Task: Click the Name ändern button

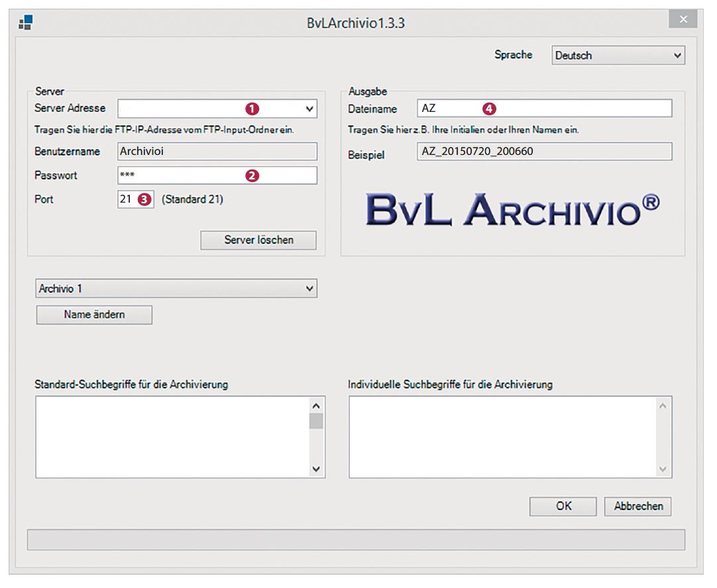Action: point(94,315)
